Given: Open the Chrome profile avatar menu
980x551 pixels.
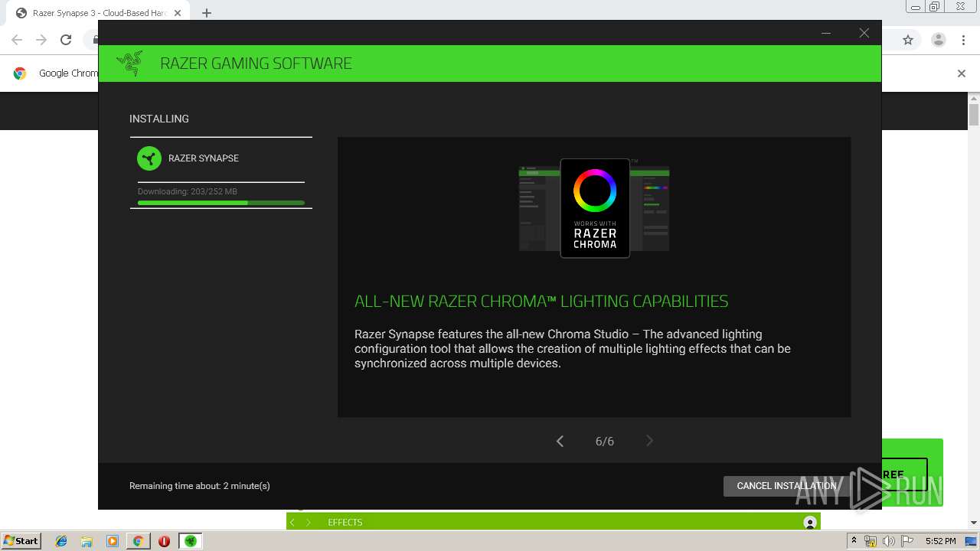Looking at the screenshot, I should 938,40.
